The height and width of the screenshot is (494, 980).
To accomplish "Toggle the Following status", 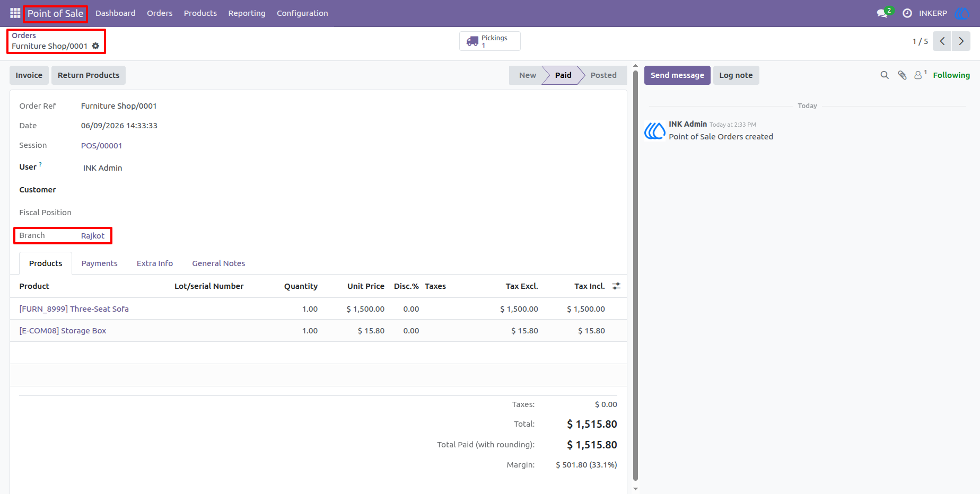I will point(951,75).
